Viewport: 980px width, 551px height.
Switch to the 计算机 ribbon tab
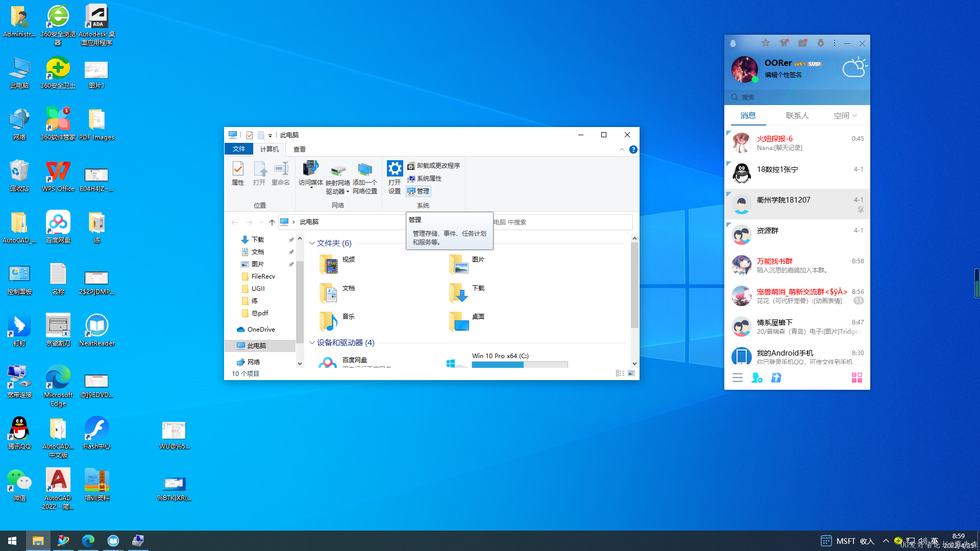coord(269,149)
